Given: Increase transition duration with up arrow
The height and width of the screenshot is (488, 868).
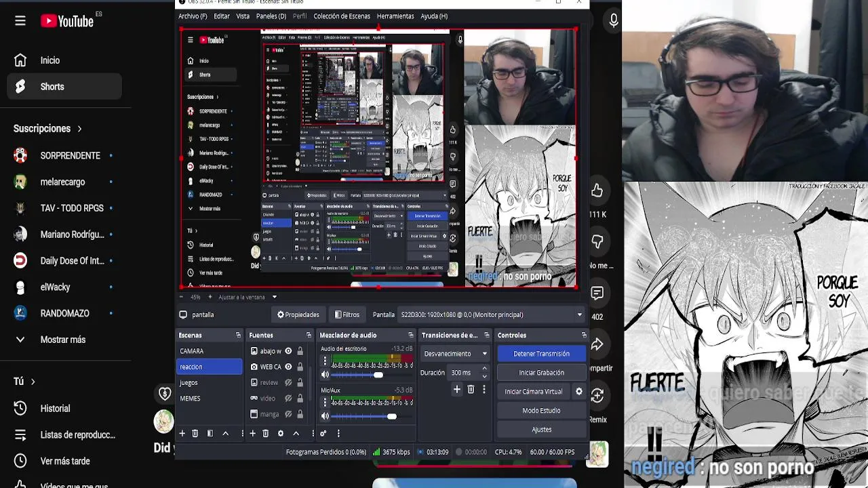Looking at the screenshot, I should 484,369.
